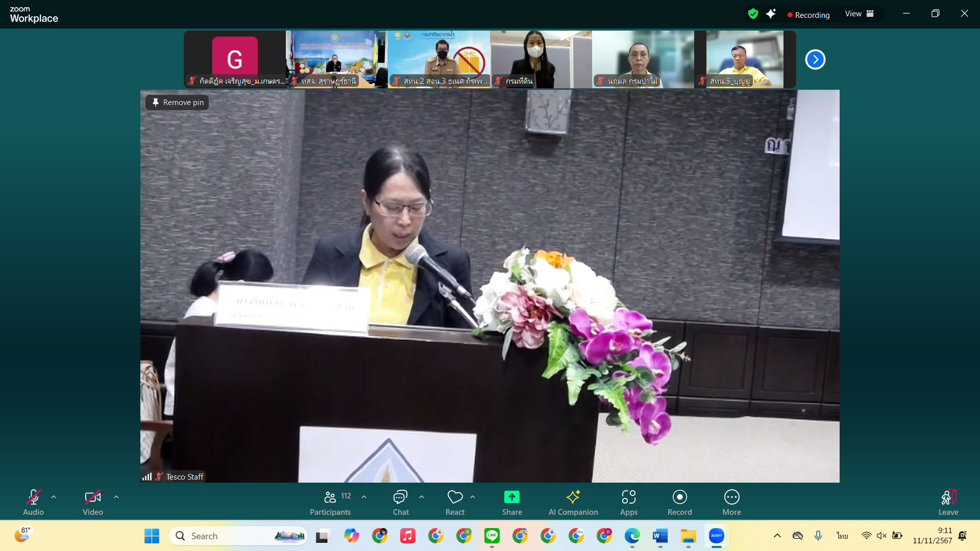The image size is (980, 551).
Task: Expand video options arrow beside Video
Action: [116, 496]
